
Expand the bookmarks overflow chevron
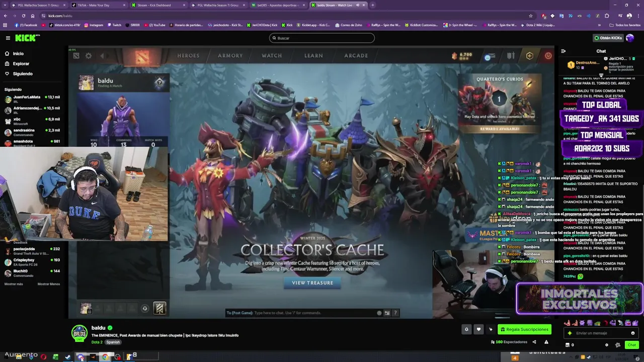(x=599, y=25)
